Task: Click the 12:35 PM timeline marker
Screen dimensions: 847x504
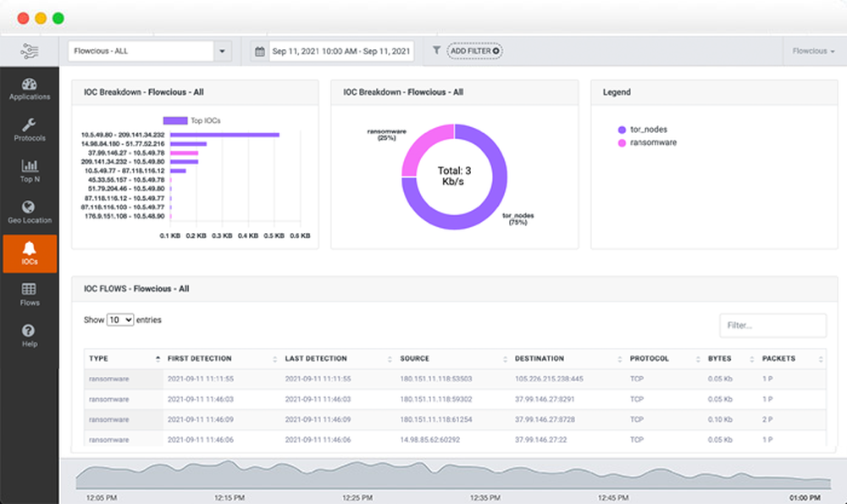Action: (x=484, y=497)
